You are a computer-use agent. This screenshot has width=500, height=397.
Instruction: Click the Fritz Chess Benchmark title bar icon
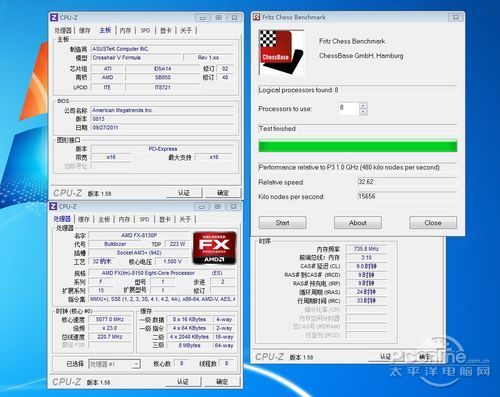(256, 17)
